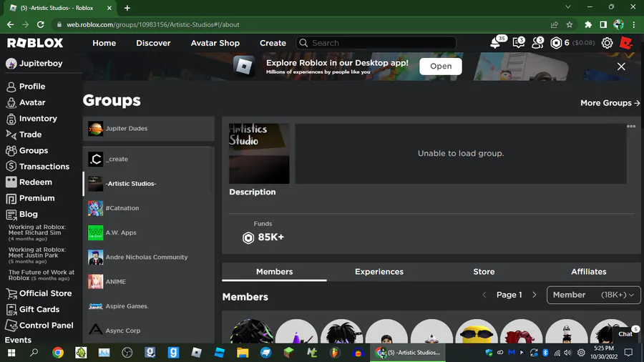Open The Future of Work at Roblox
Screen dimensions: 644x362
(x=41, y=275)
